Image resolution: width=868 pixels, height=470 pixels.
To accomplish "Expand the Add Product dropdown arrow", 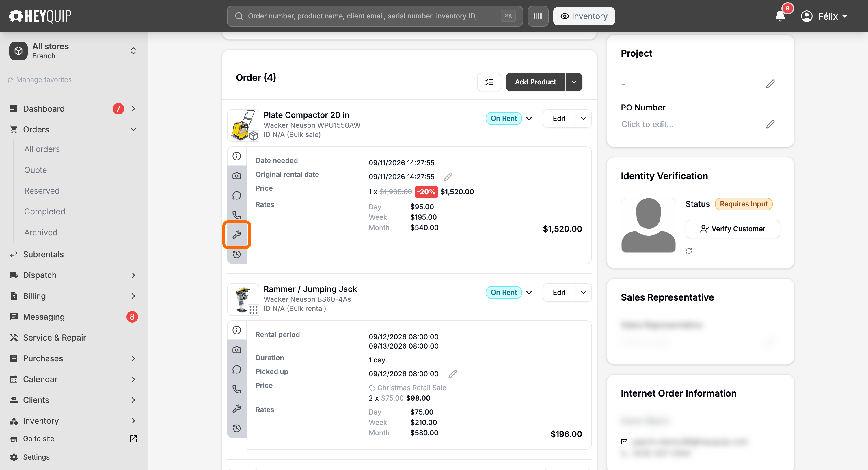I will coord(574,82).
